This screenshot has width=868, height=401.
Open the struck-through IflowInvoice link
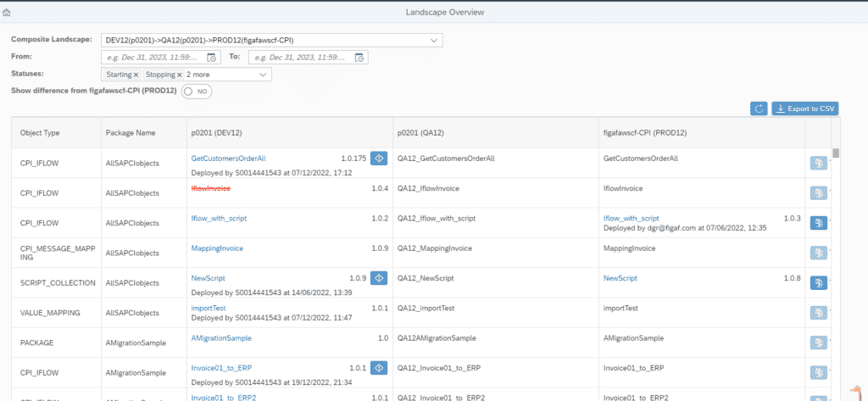tap(210, 188)
